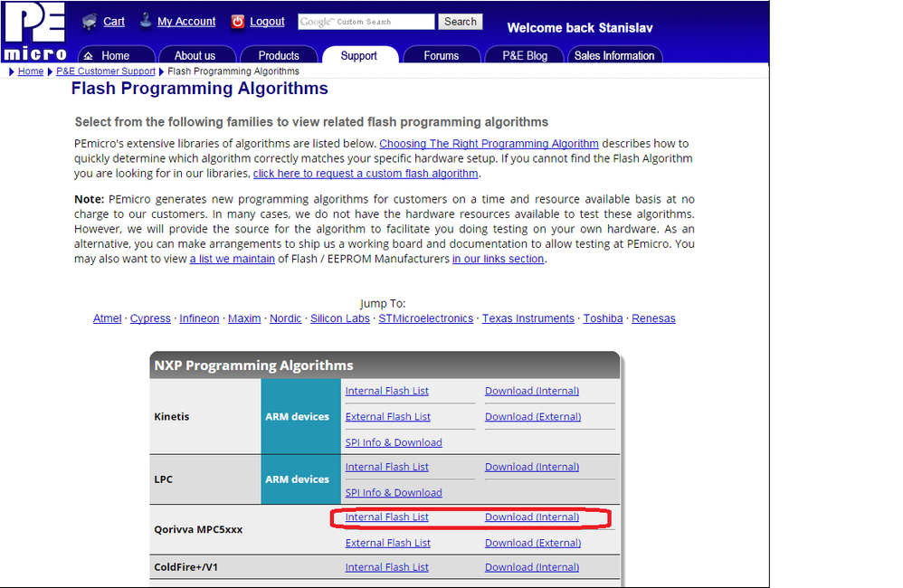This screenshot has height=588, width=903.
Task: Click the house icon on Home tab
Action: (x=88, y=56)
